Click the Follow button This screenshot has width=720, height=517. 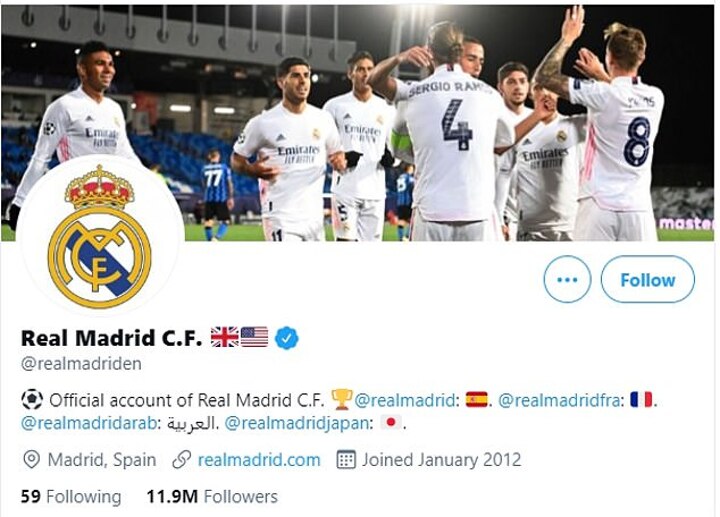(x=647, y=279)
